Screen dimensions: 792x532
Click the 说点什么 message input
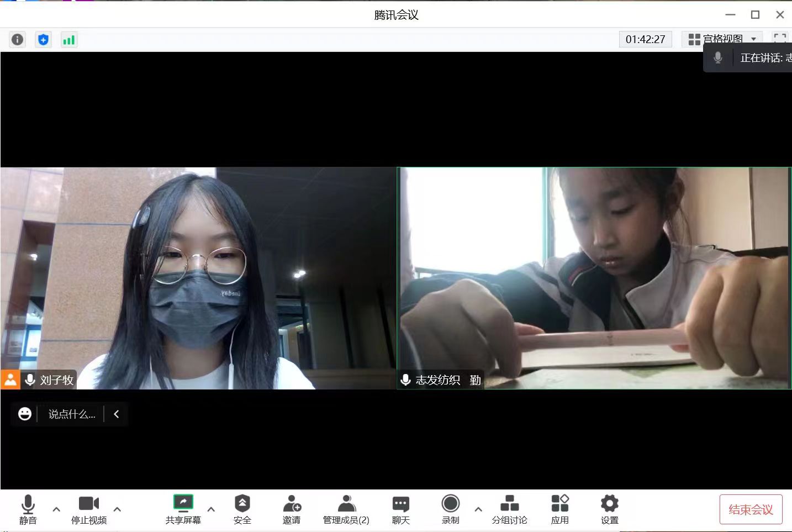tap(72, 414)
